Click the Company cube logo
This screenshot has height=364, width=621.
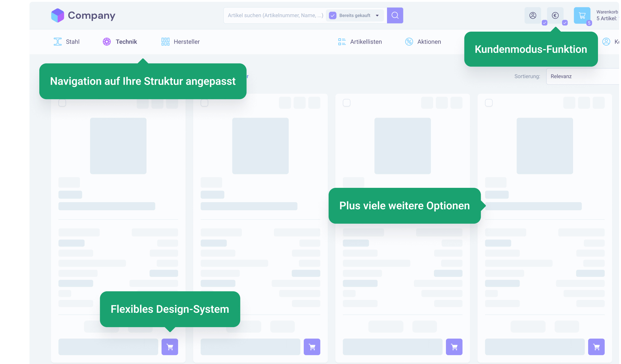[57, 15]
